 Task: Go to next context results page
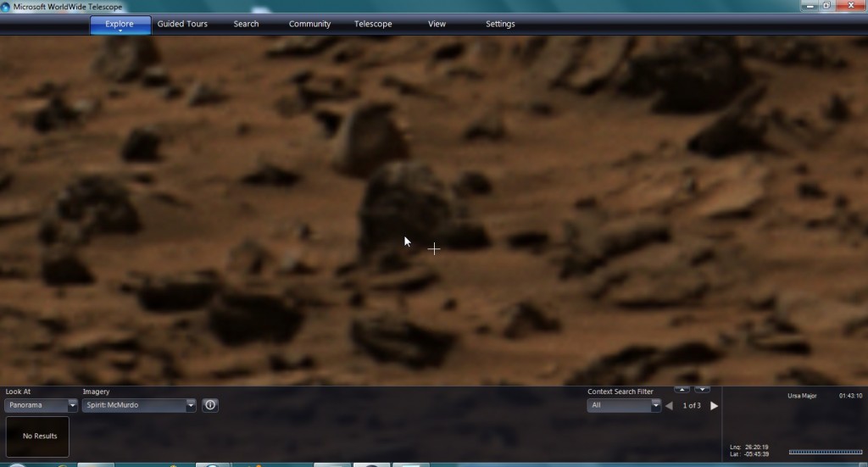[714, 406]
